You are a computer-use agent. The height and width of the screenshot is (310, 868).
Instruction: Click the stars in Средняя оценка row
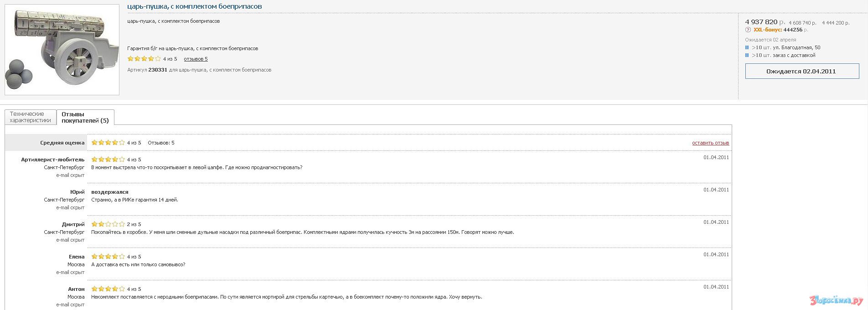(108, 143)
